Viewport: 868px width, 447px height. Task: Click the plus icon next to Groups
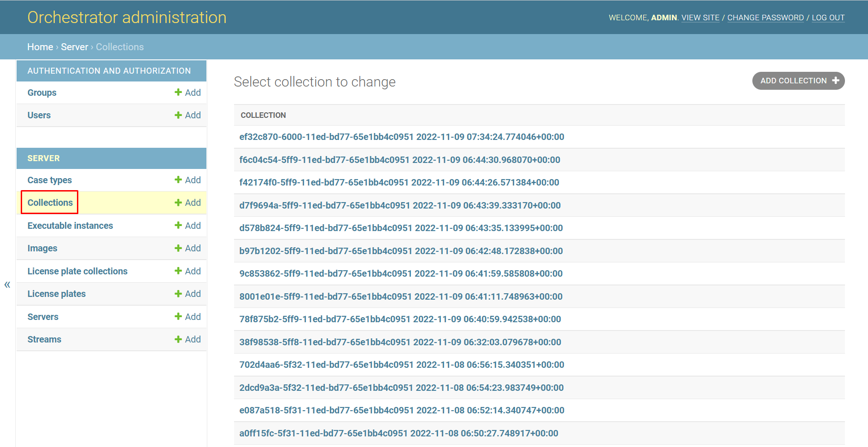click(x=178, y=93)
